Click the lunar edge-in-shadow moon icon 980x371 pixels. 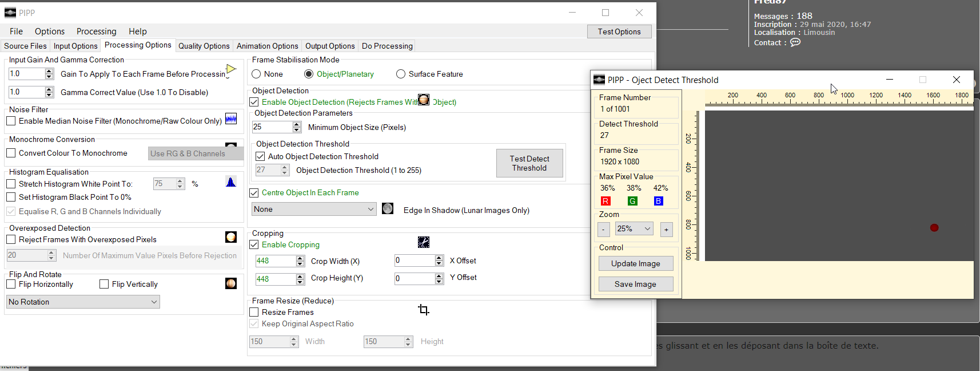388,208
